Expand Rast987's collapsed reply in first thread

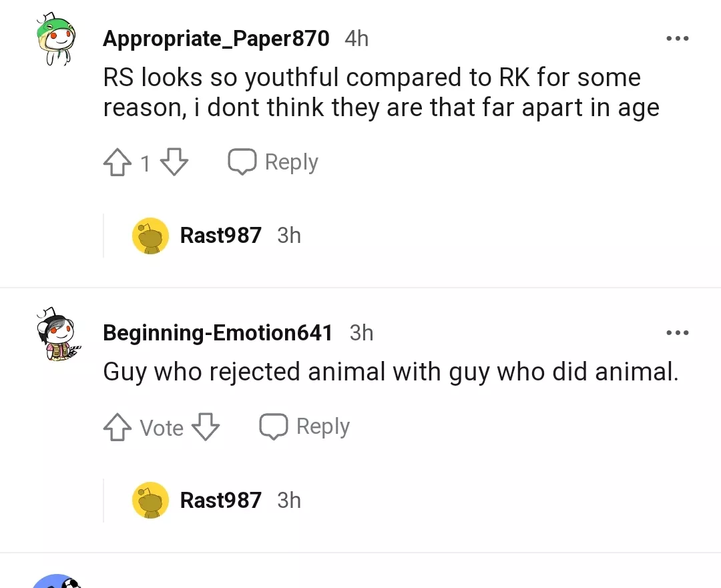(220, 236)
